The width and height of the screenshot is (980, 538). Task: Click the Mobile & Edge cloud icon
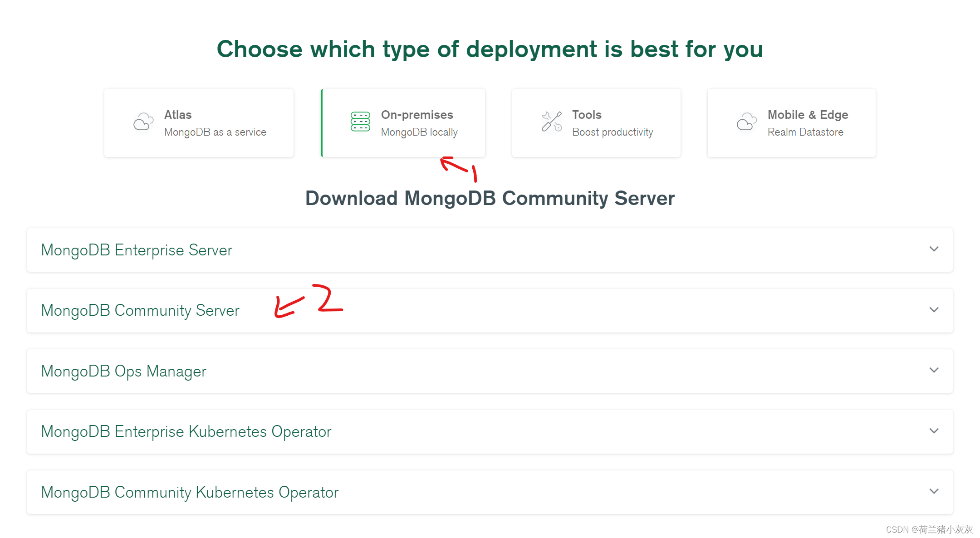click(x=747, y=122)
